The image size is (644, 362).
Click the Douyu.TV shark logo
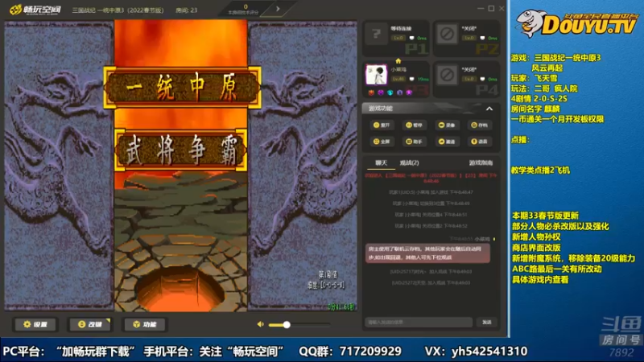576,25
